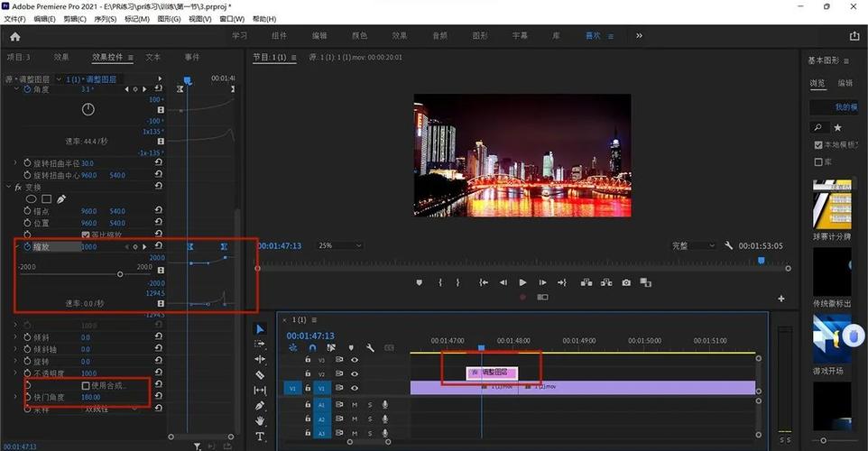This screenshot has height=451, width=868.
Task: Reset the 缩放 parameter
Action: (159, 245)
